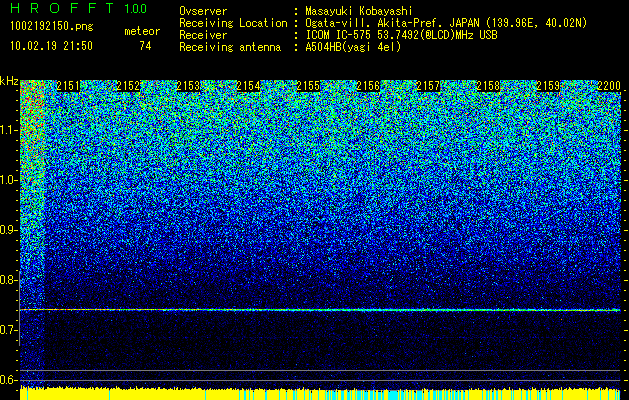Click the 2159 time marker
This screenshot has width=629, height=400.
pos(548,86)
